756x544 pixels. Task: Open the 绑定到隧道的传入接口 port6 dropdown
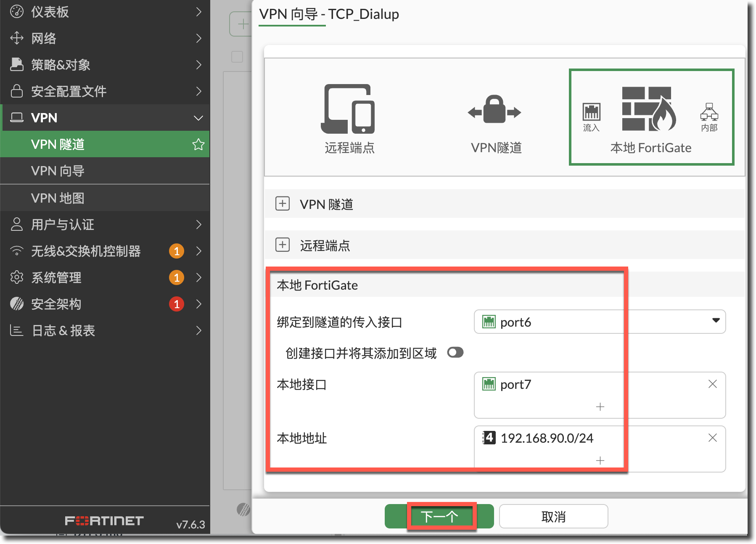(600, 322)
